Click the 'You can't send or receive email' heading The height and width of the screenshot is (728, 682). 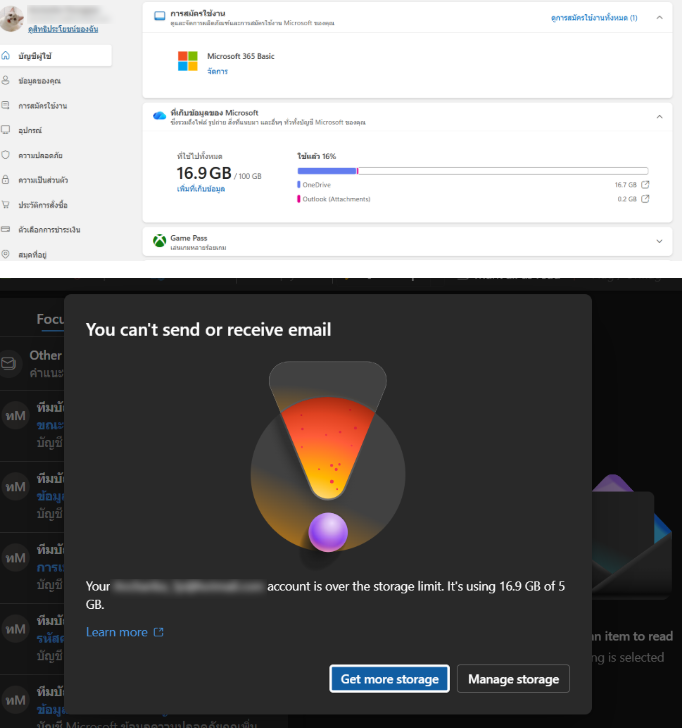click(208, 330)
